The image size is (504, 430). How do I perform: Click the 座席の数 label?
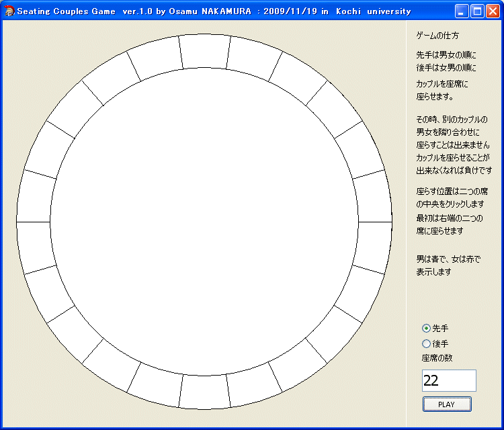(x=437, y=357)
